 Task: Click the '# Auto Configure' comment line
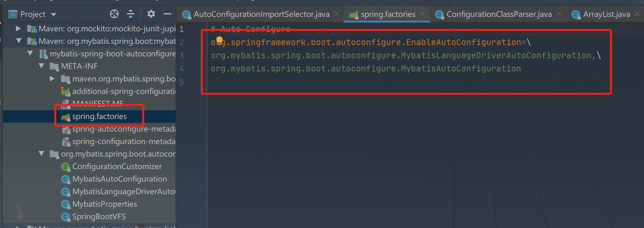(x=250, y=29)
